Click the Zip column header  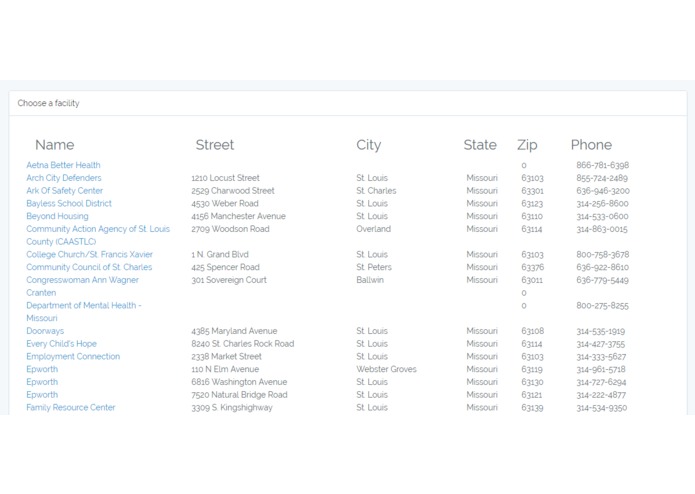(527, 145)
